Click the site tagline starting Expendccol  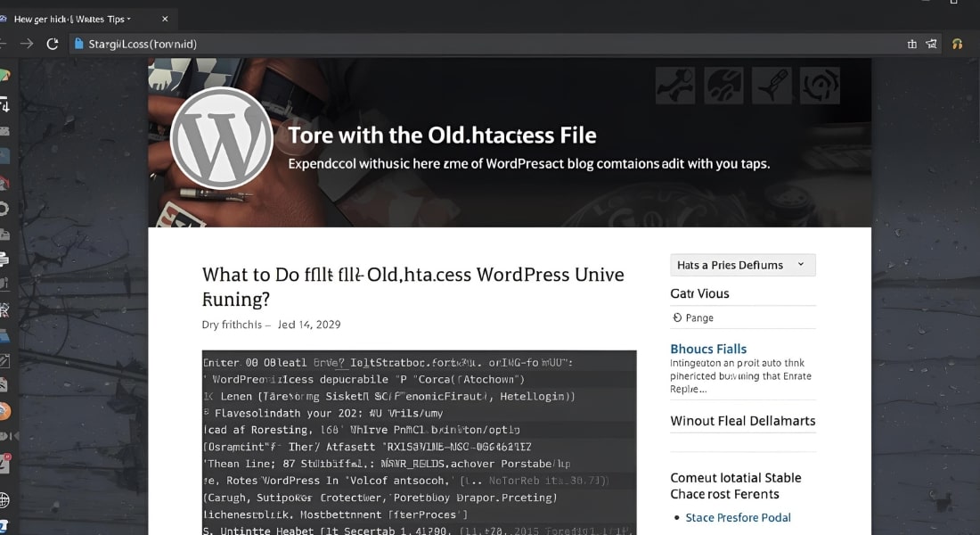pyautogui.click(x=528, y=164)
